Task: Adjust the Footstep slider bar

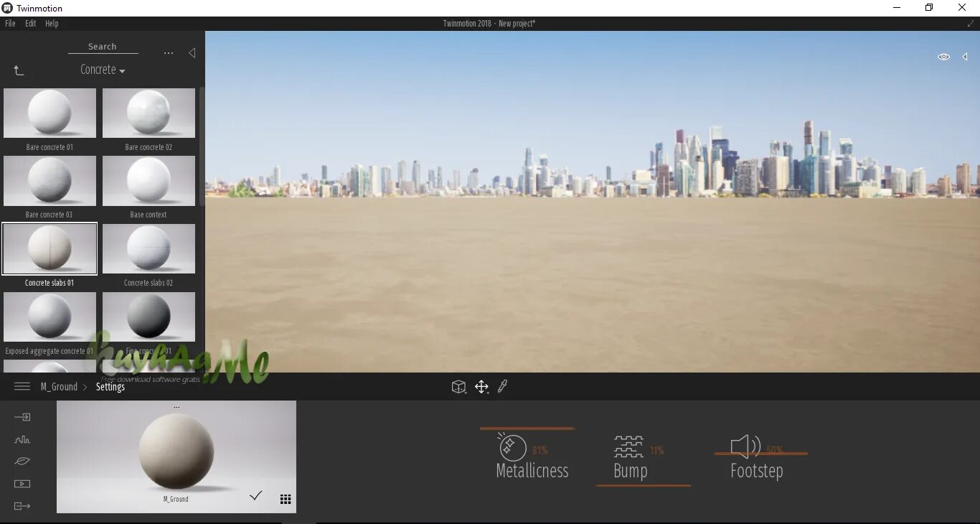Action: click(761, 454)
